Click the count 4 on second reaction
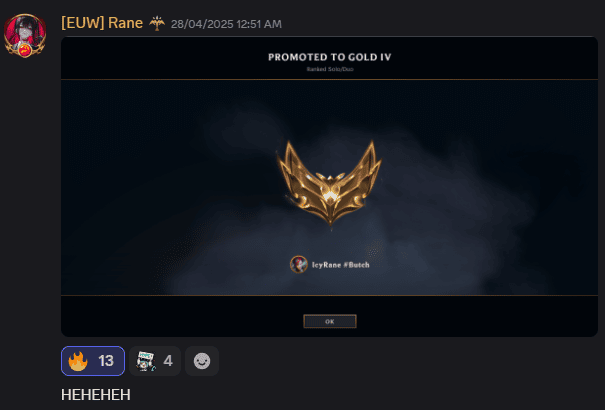 point(168,361)
